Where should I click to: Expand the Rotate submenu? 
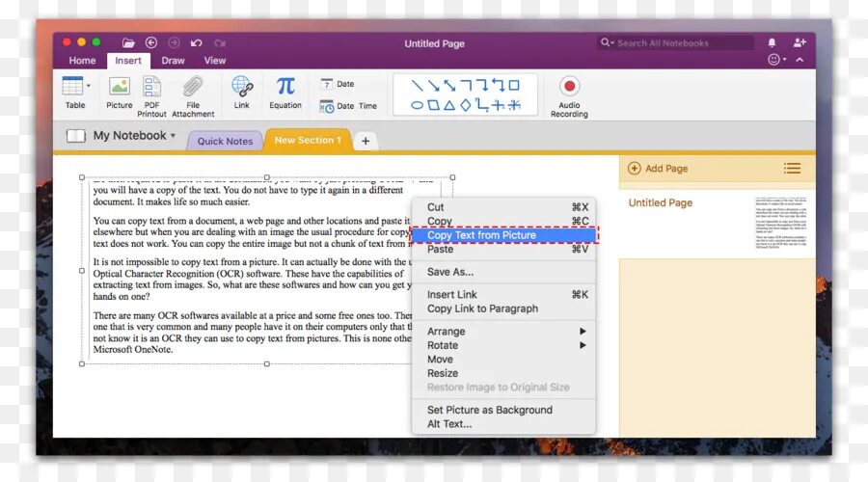point(503,345)
